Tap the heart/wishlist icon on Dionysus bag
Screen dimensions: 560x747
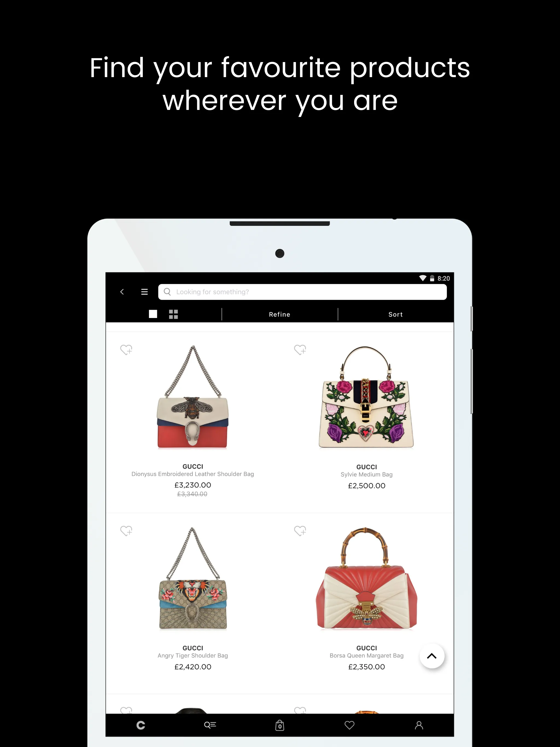point(127,350)
